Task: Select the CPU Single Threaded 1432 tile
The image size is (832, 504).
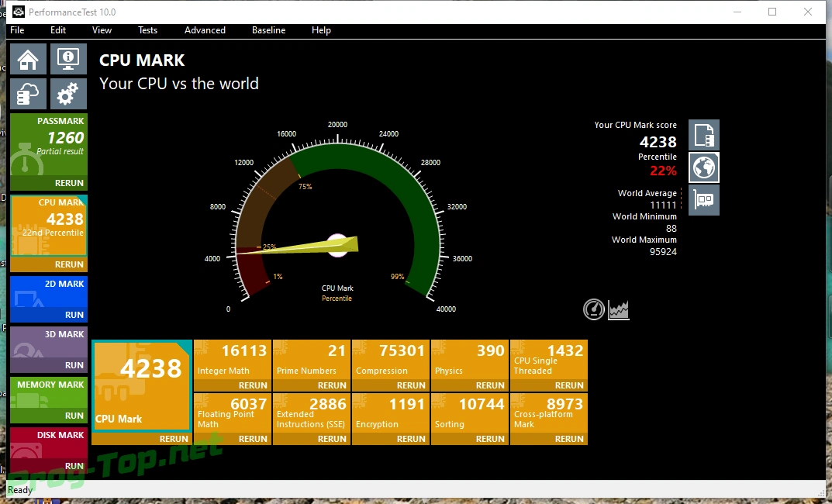Action: (549, 360)
